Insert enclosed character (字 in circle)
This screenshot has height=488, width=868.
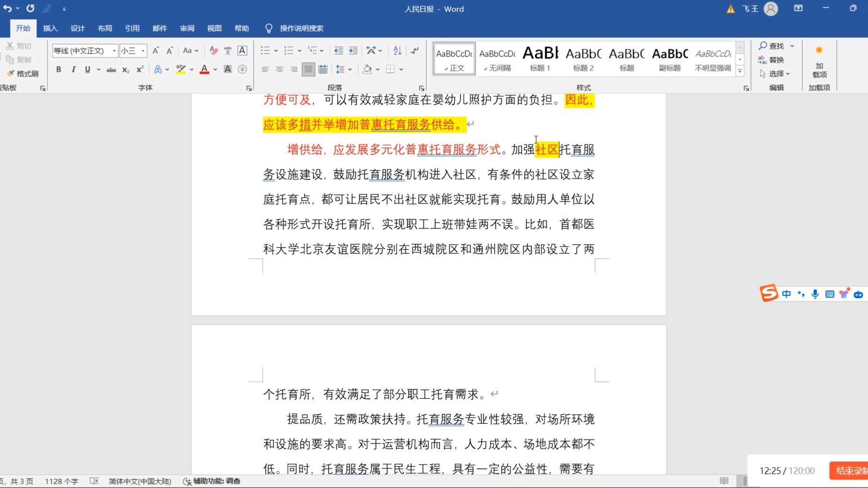[x=242, y=70]
